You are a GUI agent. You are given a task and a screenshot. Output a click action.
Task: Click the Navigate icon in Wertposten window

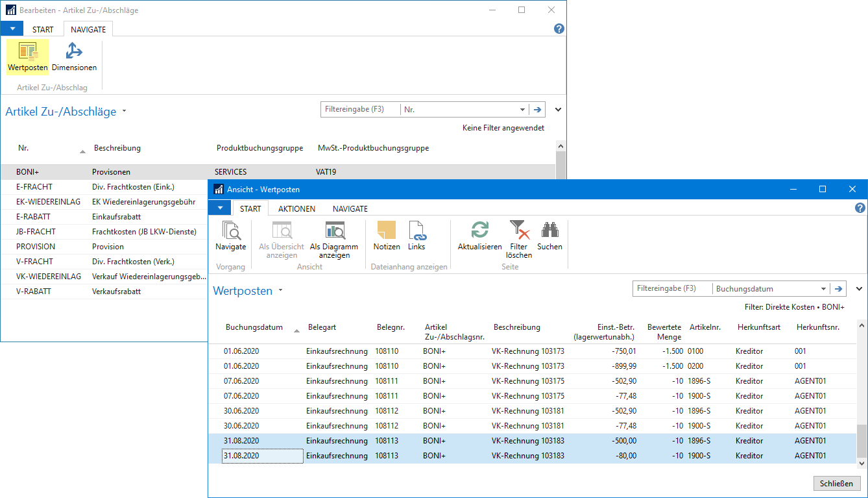point(230,237)
